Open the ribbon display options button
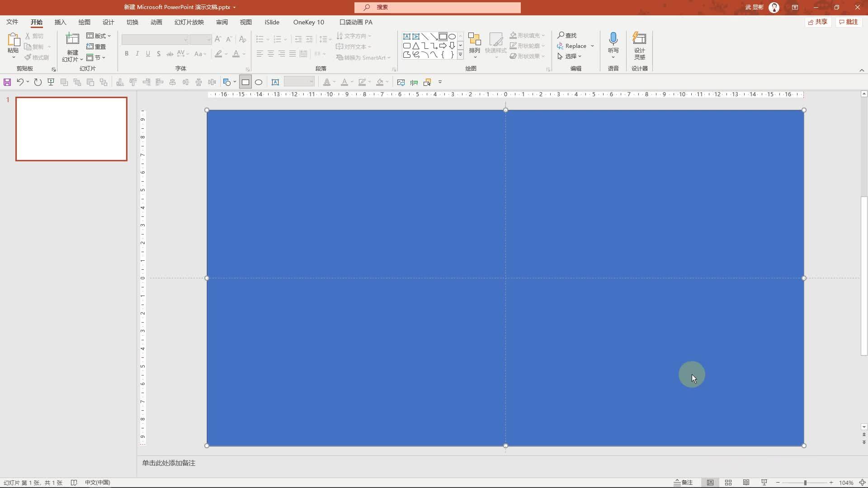Image resolution: width=868 pixels, height=488 pixels. (795, 7)
